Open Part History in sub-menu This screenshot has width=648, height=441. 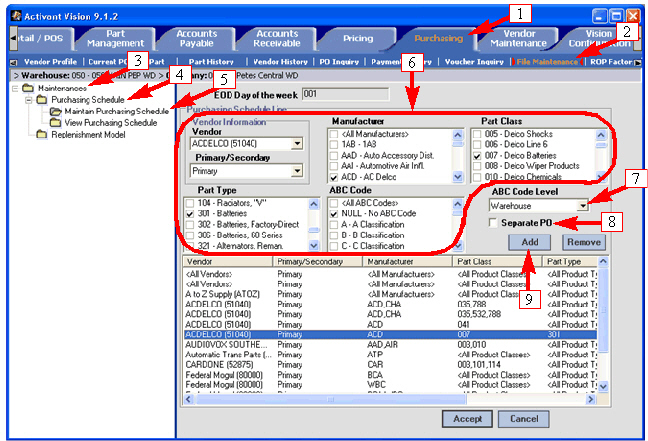(x=211, y=62)
